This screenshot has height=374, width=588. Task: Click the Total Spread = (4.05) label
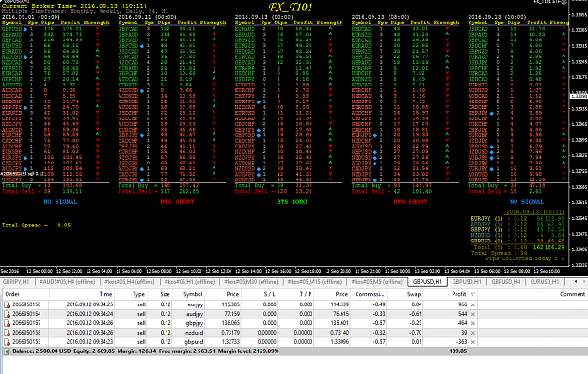click(37, 225)
